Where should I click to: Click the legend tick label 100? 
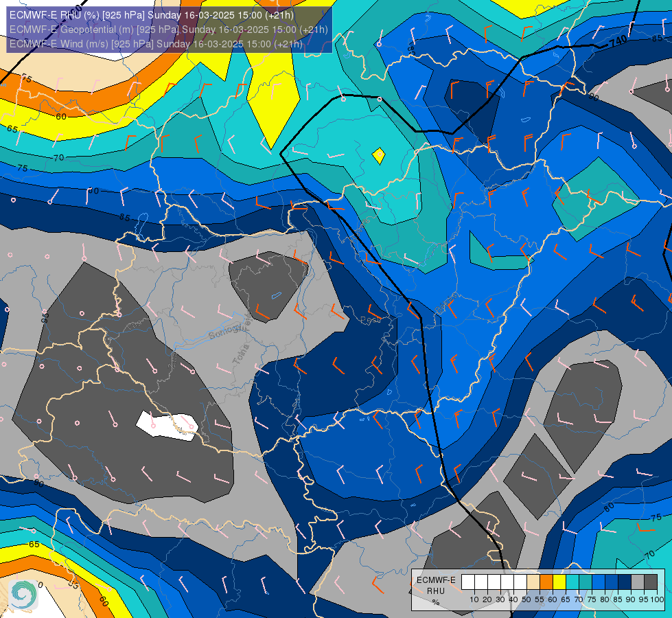tap(658, 599)
